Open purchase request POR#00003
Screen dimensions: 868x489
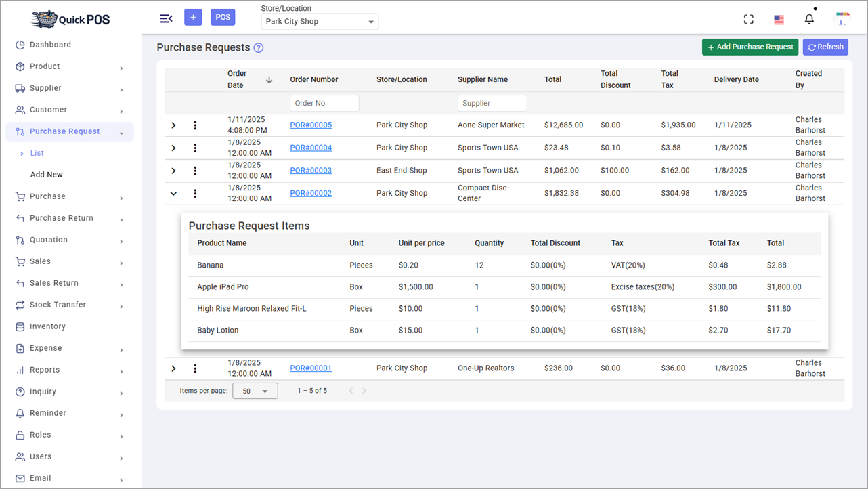click(310, 170)
